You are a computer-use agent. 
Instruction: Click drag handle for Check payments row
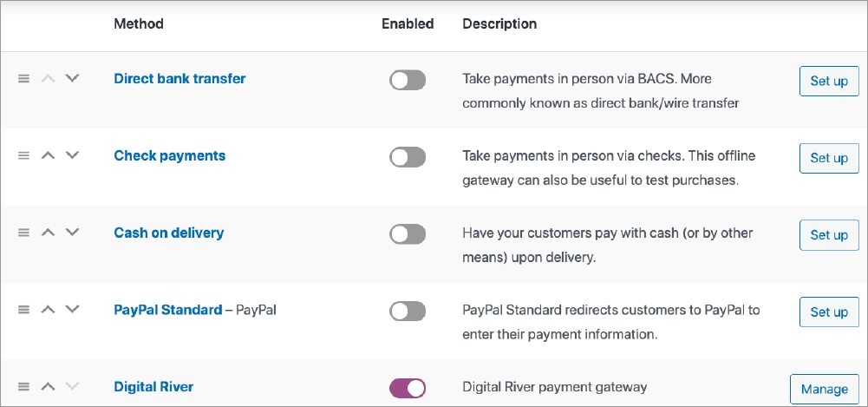(24, 156)
